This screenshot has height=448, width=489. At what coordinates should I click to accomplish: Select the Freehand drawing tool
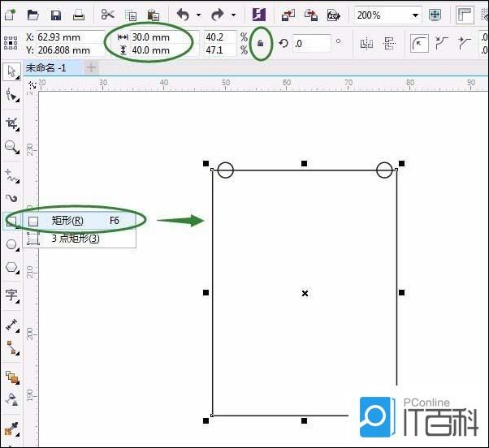pos(12,176)
